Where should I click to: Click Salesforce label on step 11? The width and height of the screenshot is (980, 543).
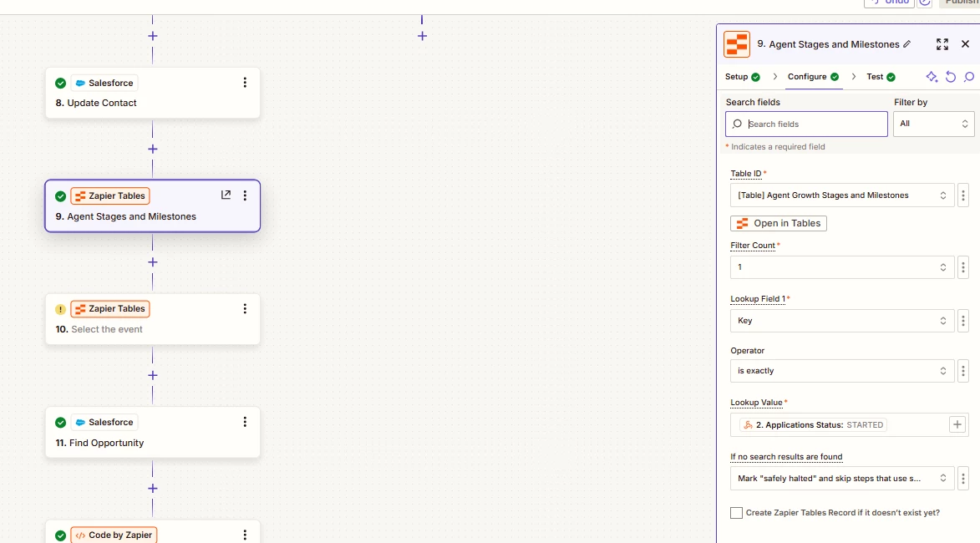click(104, 422)
